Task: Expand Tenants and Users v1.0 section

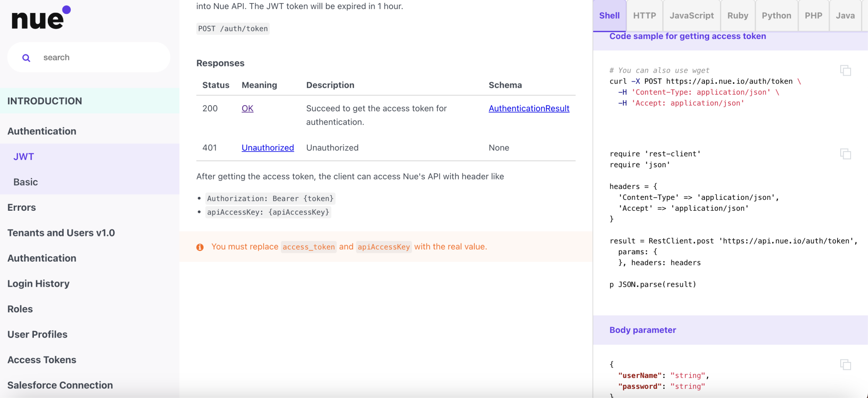Action: pos(61,233)
